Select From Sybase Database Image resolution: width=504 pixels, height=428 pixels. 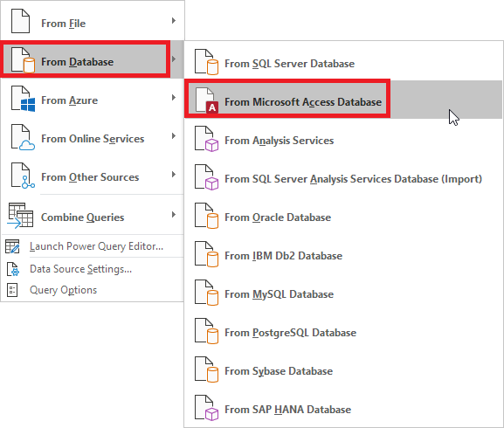(x=343, y=369)
